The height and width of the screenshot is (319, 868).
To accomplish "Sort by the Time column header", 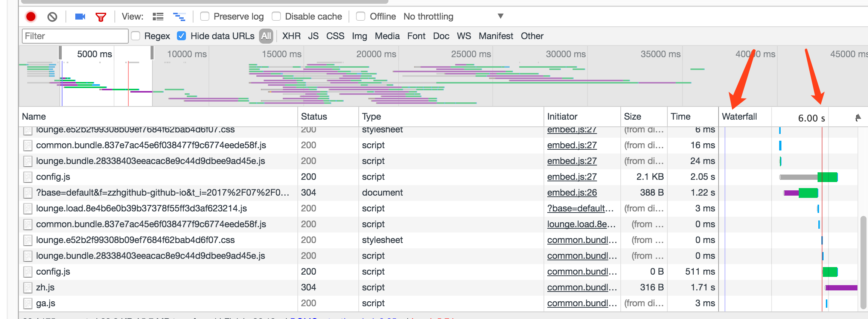I will 693,117.
